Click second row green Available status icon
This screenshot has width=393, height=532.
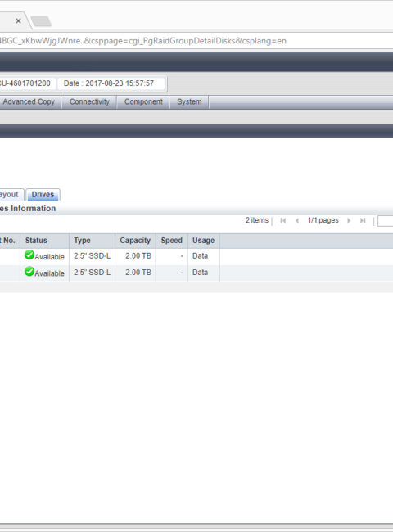(x=29, y=272)
